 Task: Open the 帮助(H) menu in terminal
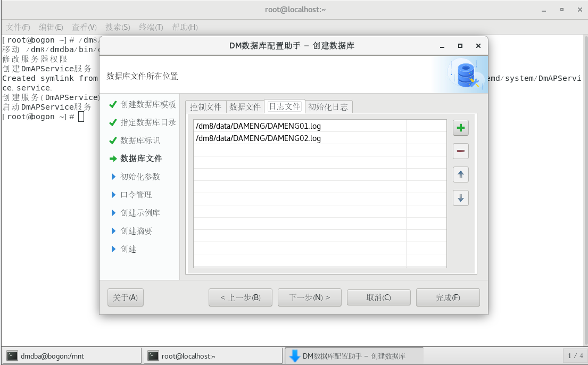tap(185, 27)
